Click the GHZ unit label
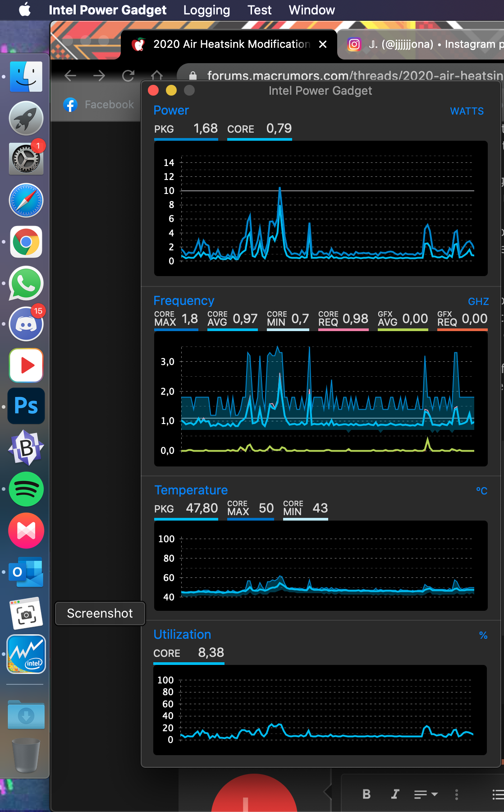The width and height of the screenshot is (504, 812). (478, 302)
